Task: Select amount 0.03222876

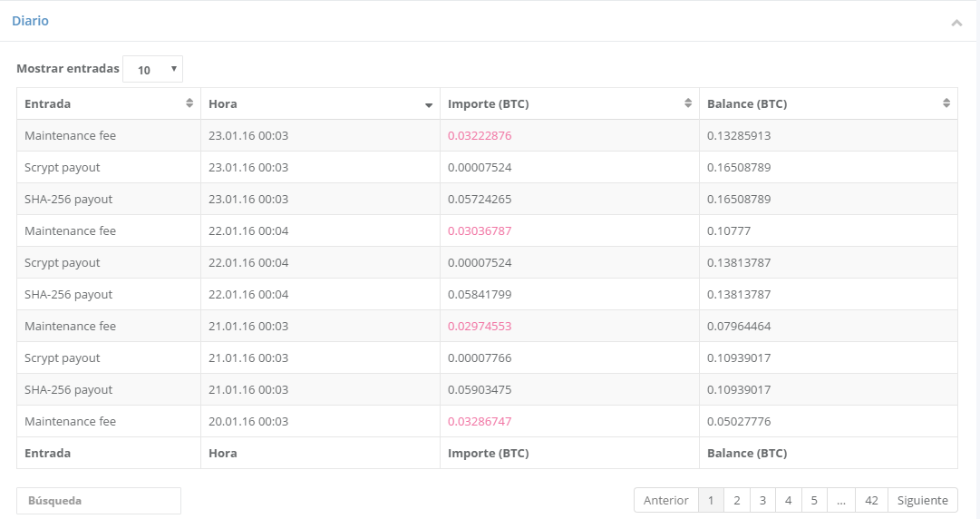Action: pyautogui.click(x=480, y=136)
